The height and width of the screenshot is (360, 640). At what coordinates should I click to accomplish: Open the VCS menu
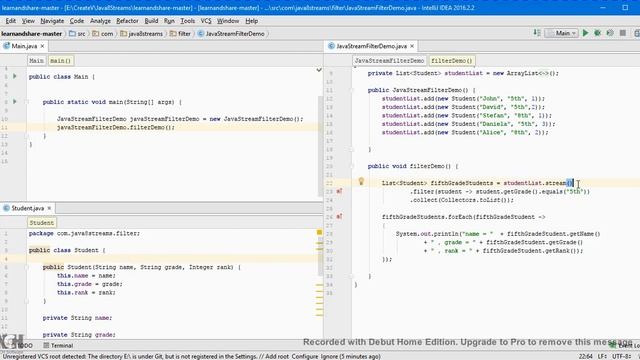(x=206, y=21)
